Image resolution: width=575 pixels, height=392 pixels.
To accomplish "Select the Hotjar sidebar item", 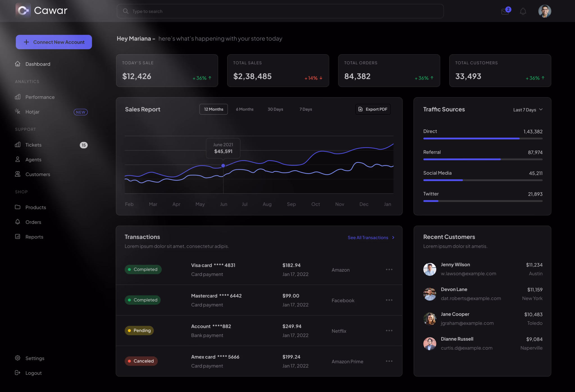I will point(32,111).
